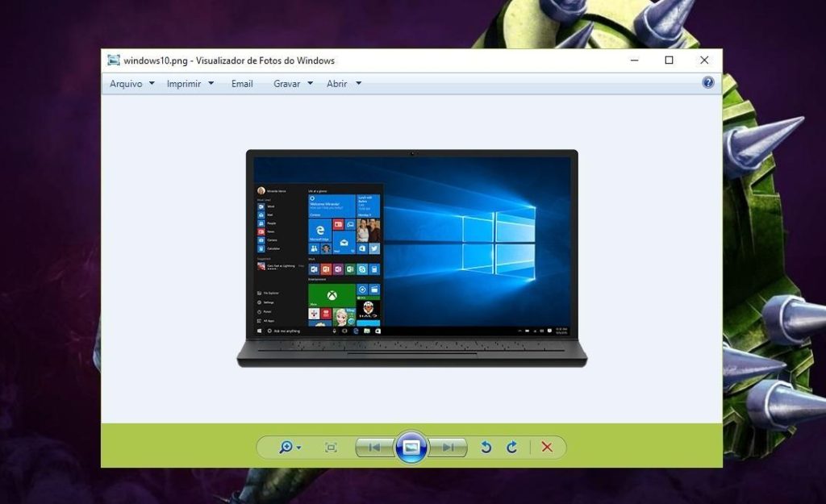Click the photo viewer title bar icon
The width and height of the screenshot is (826, 504).
point(113,60)
